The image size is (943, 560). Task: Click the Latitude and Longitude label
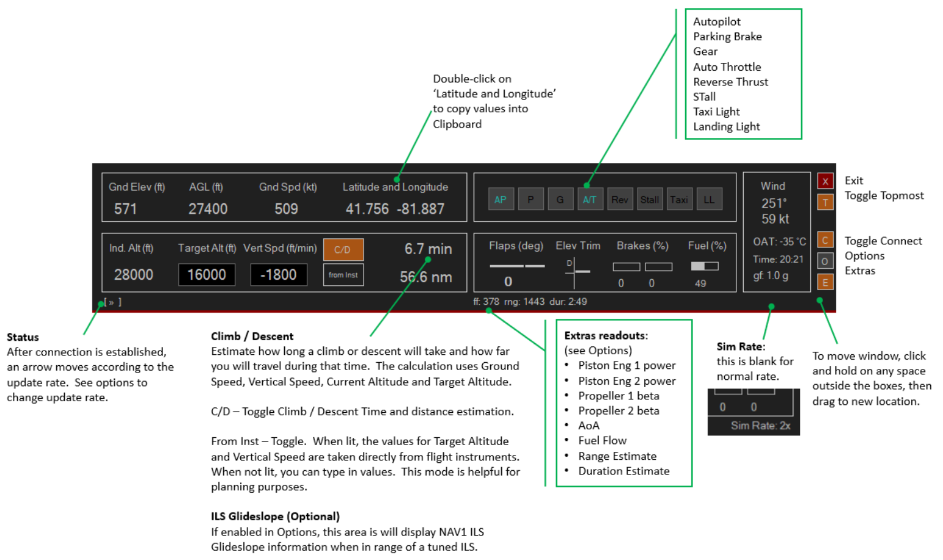tap(395, 187)
